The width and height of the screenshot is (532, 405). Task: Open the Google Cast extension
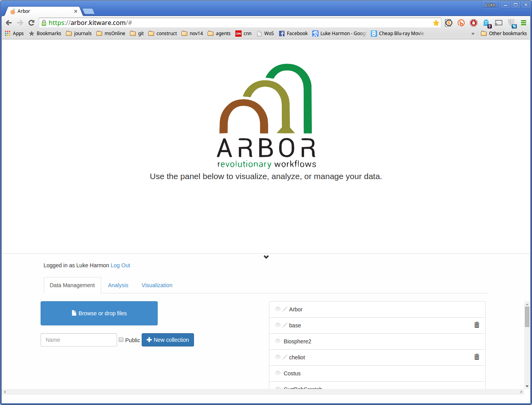[499, 23]
